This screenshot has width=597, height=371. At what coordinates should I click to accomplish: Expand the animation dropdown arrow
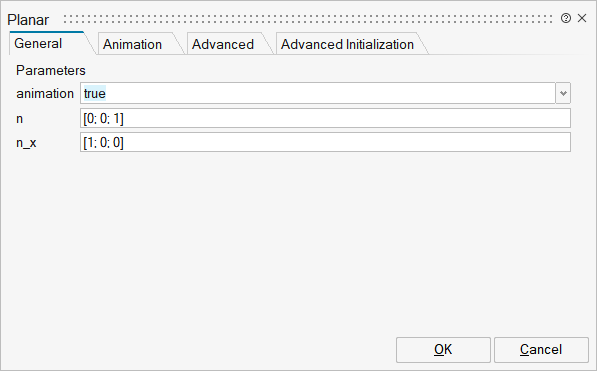click(563, 93)
